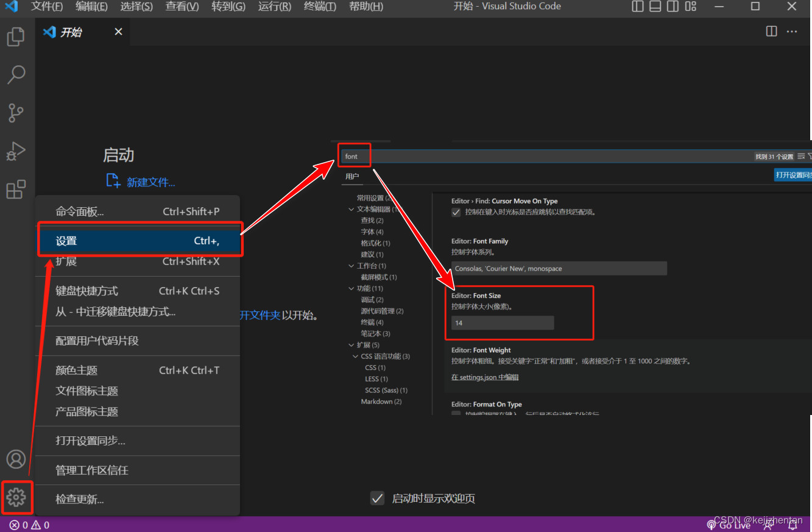Image resolution: width=812 pixels, height=532 pixels.
Task: Click the Font Size field showing 14
Action: tap(503, 323)
